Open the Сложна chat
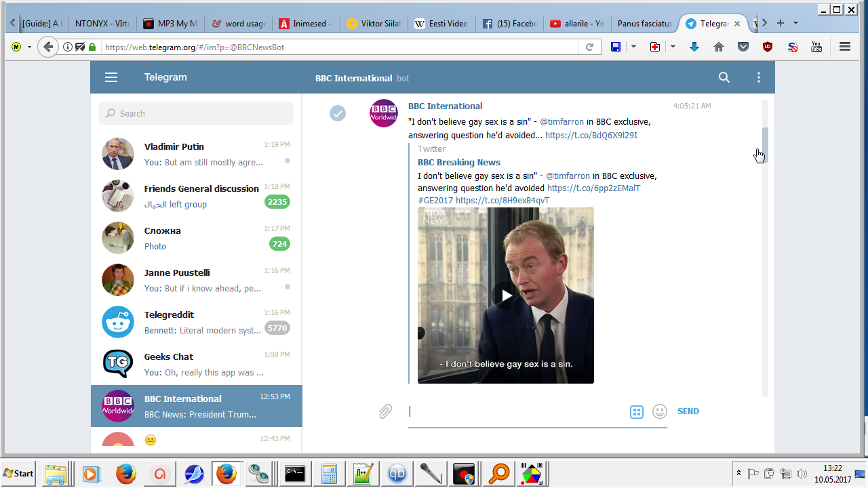Screen dimensions: 868x488 click(x=197, y=238)
